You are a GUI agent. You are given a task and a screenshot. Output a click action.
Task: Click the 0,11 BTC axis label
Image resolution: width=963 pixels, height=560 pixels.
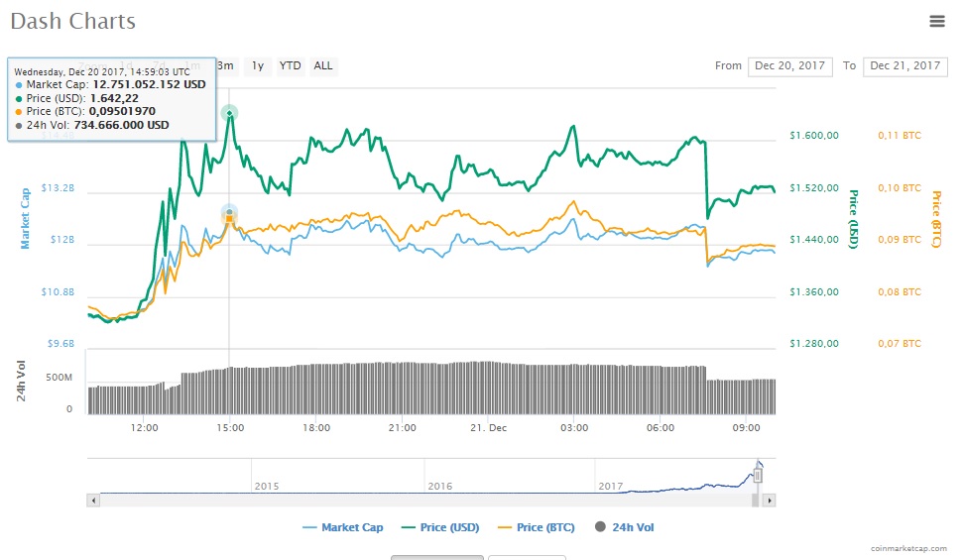pos(900,136)
